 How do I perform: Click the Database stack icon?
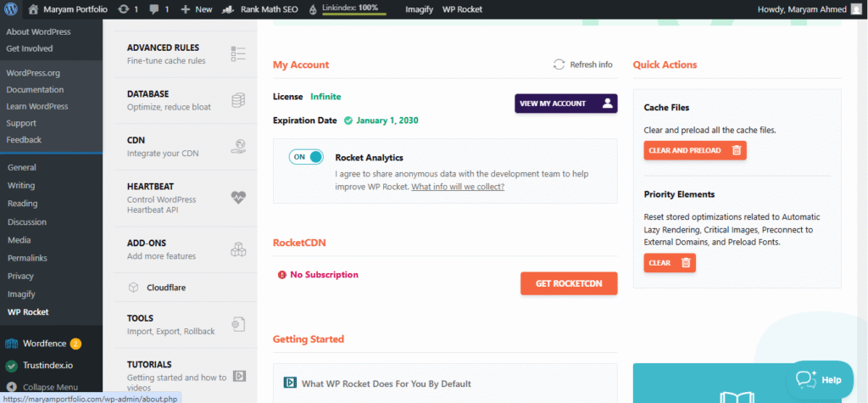coord(238,101)
